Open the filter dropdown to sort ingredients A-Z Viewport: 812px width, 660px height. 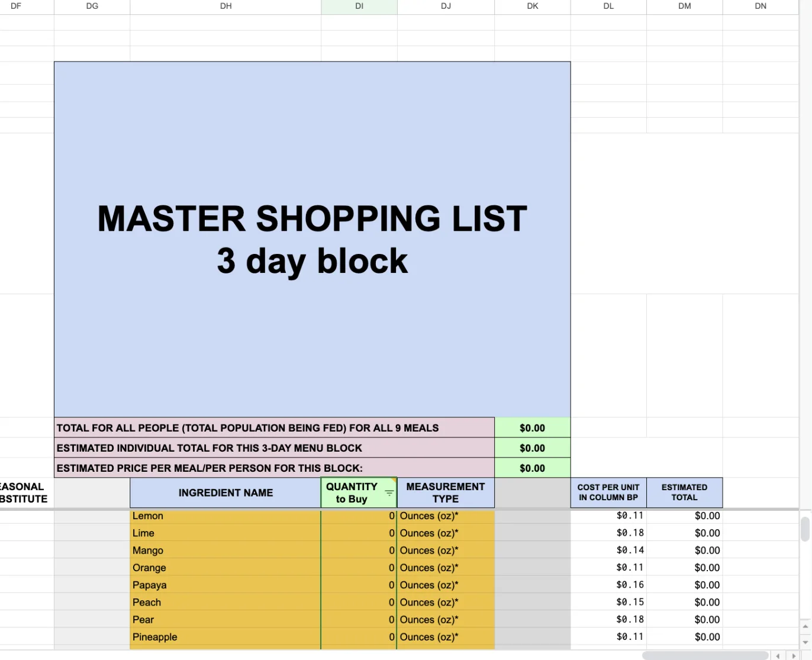pos(389,492)
